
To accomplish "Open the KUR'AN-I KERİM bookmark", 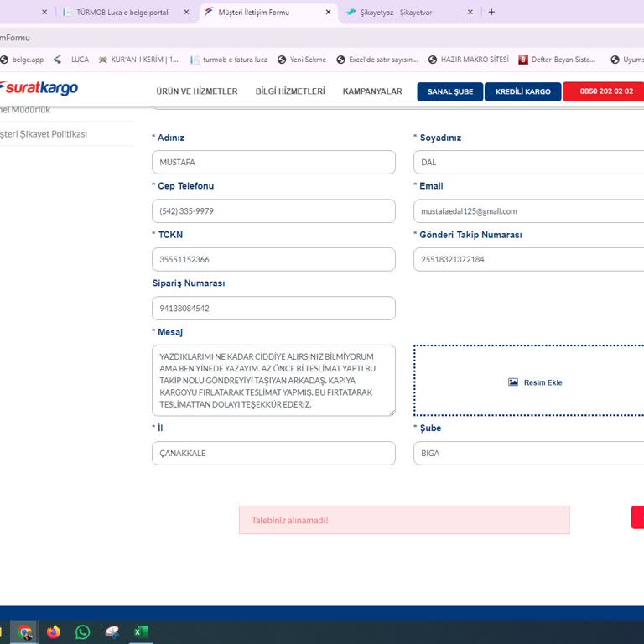I will (138, 60).
